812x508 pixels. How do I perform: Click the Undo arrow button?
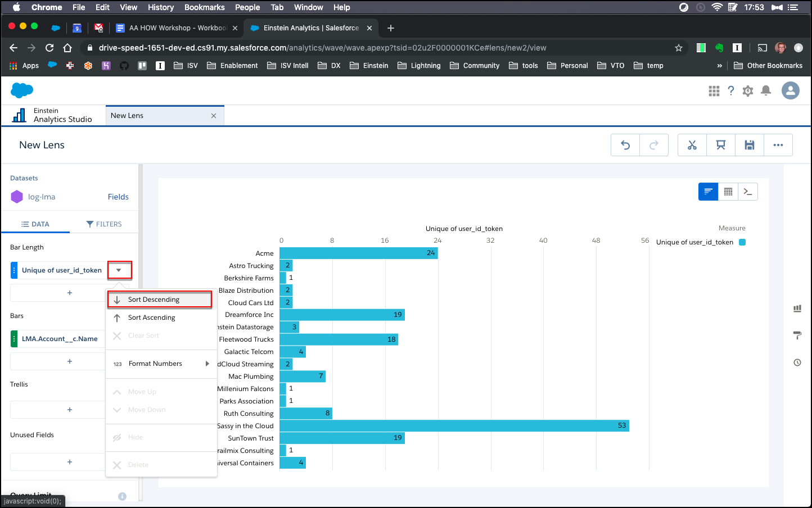point(625,145)
